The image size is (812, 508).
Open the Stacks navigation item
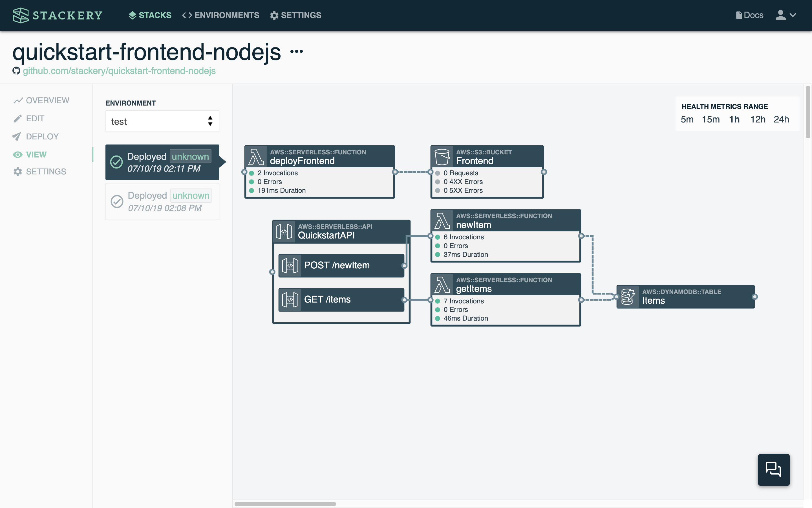[x=150, y=15]
